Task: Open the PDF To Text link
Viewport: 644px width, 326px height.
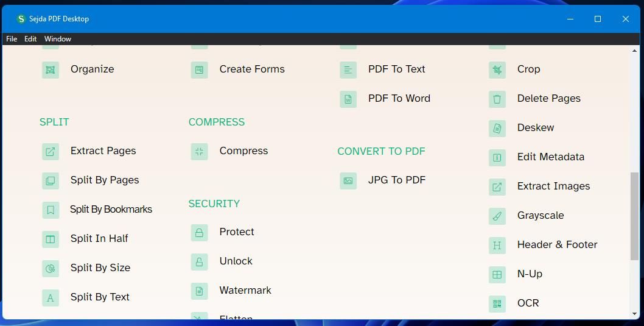Action: (396, 69)
